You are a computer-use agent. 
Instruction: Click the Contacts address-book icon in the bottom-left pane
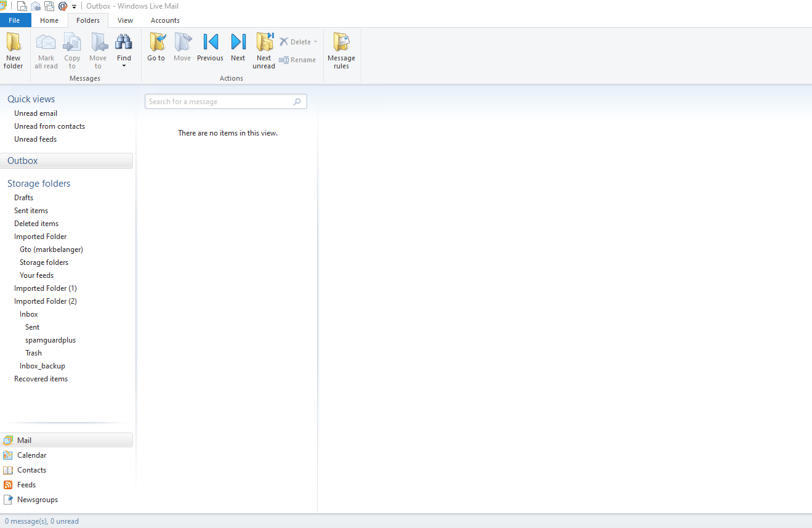(x=8, y=470)
